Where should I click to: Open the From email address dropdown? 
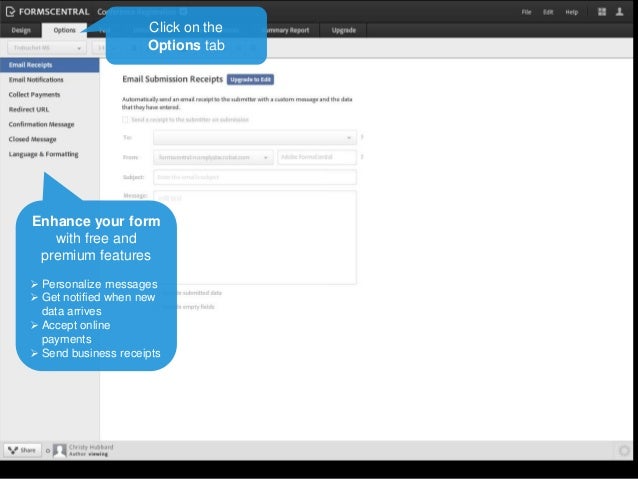pyautogui.click(x=213, y=157)
